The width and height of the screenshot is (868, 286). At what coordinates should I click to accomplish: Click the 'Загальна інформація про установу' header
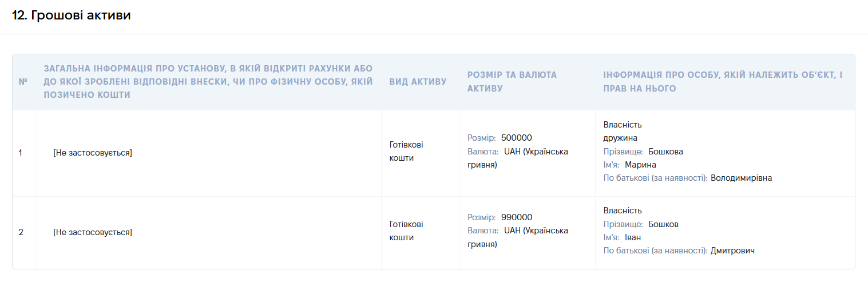click(208, 82)
